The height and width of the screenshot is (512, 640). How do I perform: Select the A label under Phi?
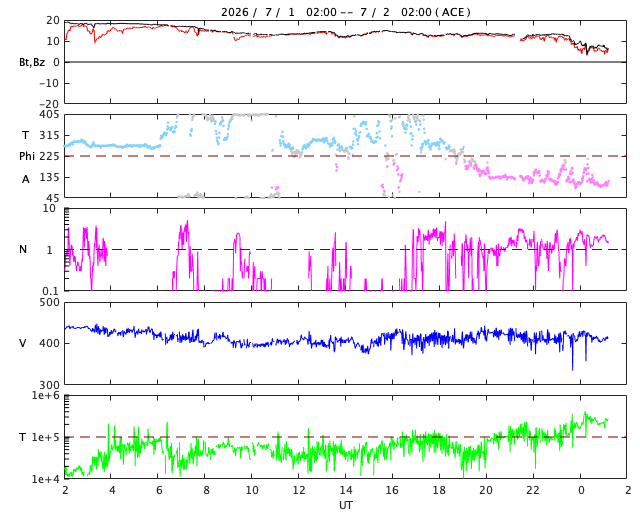[26, 179]
